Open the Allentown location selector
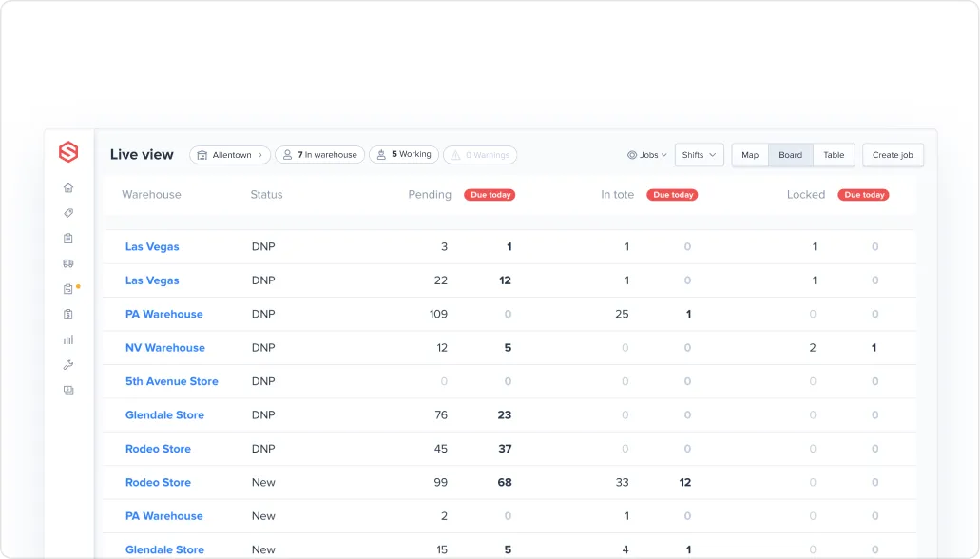 [x=230, y=154]
